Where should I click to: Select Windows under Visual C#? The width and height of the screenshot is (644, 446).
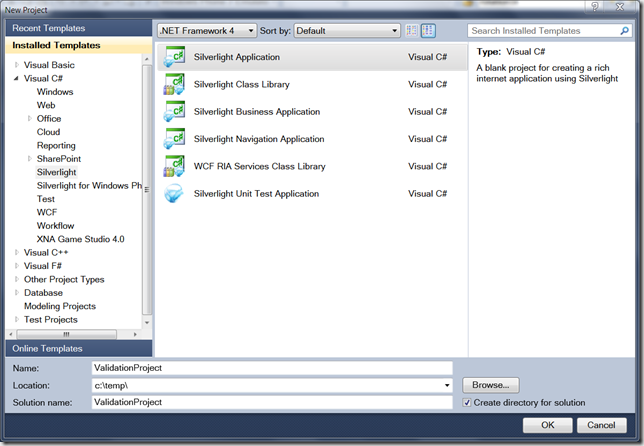55,92
